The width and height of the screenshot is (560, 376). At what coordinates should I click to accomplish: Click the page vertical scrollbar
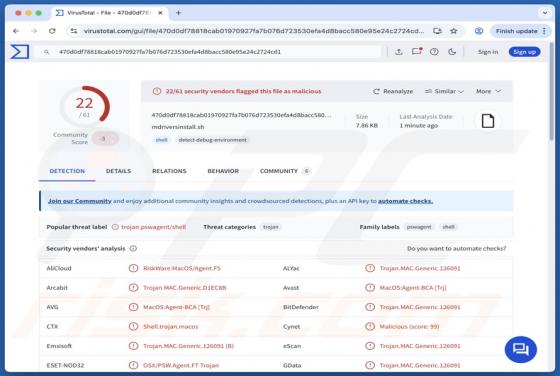point(552,92)
